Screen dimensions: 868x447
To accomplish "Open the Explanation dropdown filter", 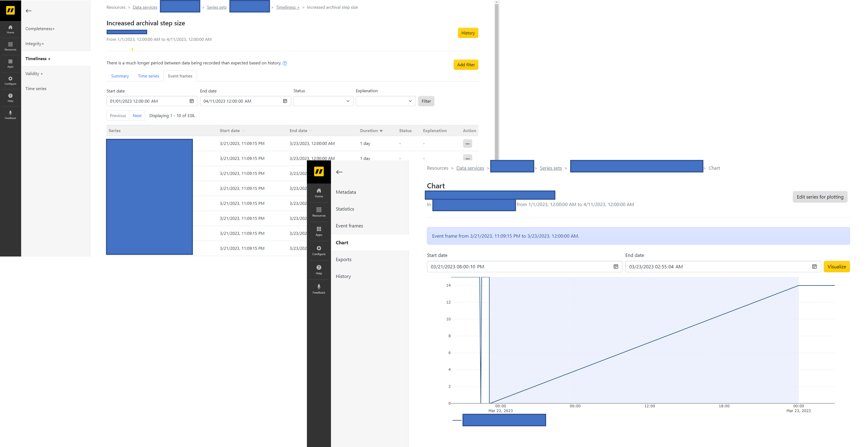I will [385, 101].
